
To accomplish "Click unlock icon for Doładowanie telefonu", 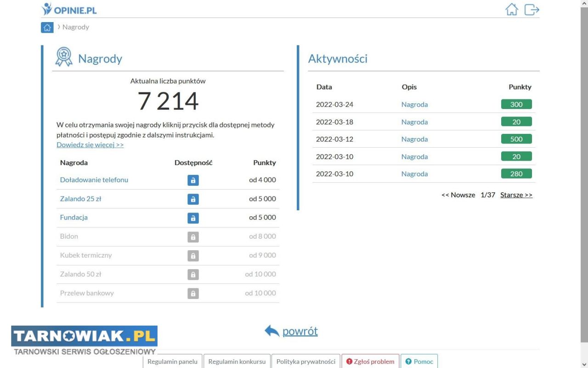I will pos(193,180).
